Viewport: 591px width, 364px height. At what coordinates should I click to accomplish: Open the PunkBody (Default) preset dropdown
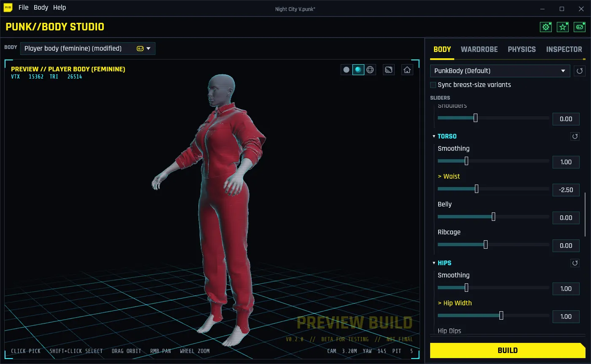click(x=500, y=71)
